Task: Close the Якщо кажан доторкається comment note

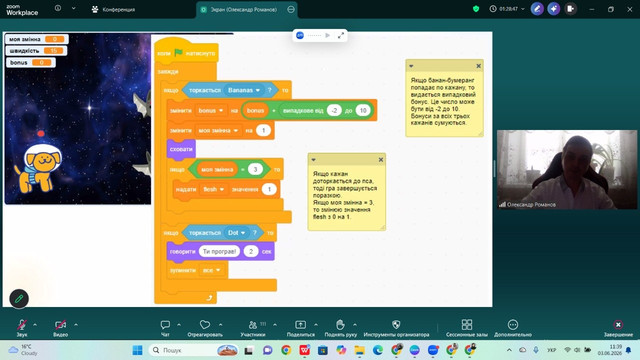Action: [x=381, y=160]
